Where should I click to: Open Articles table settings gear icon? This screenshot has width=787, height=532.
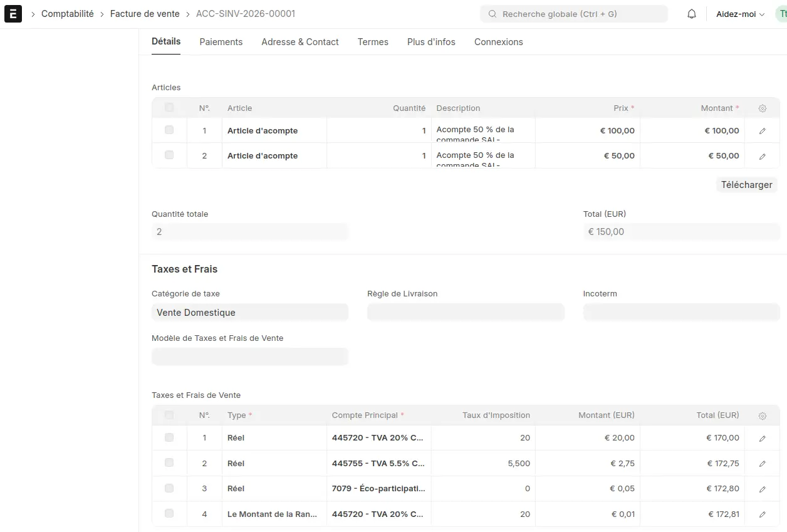(x=763, y=108)
